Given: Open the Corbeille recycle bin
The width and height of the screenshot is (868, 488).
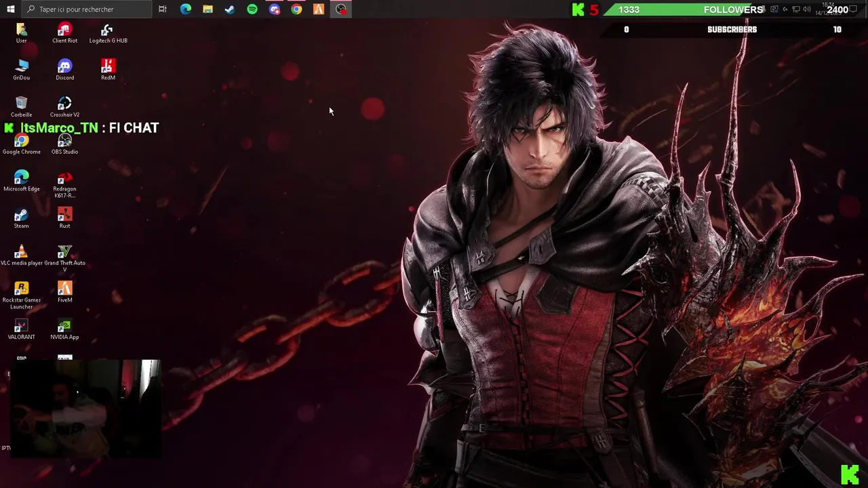Looking at the screenshot, I should click(21, 107).
